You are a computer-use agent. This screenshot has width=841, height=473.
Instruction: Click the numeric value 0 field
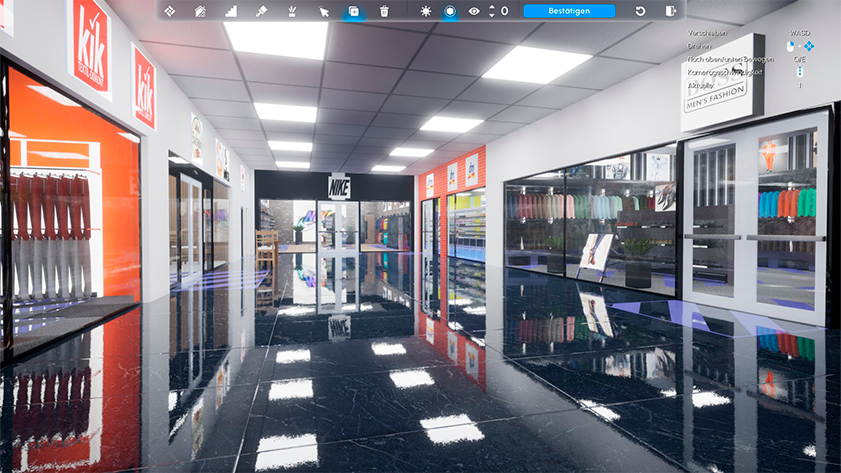pyautogui.click(x=504, y=11)
